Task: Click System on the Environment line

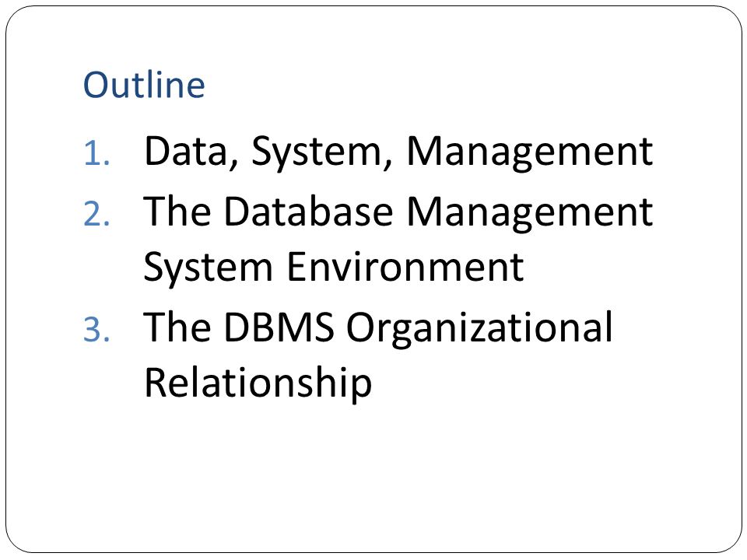Action: [x=209, y=268]
